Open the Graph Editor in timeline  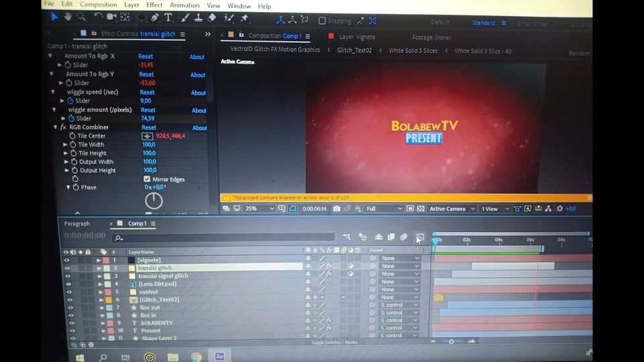tap(420, 237)
